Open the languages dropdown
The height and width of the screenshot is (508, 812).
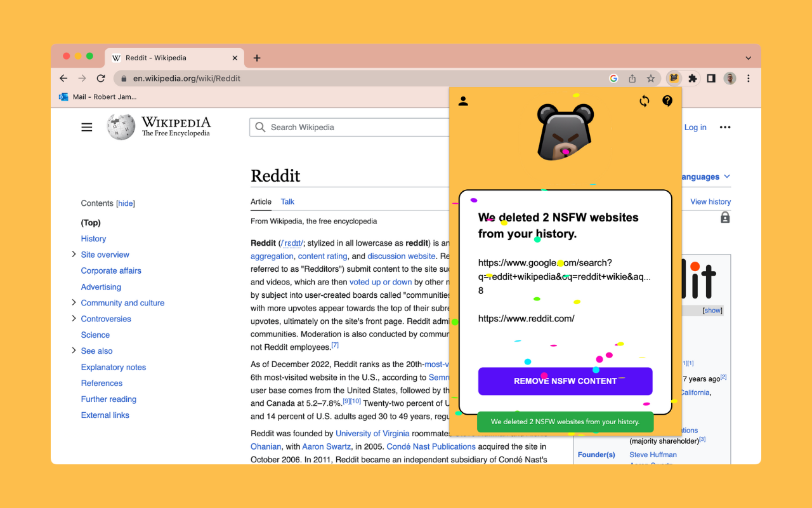[x=705, y=177]
